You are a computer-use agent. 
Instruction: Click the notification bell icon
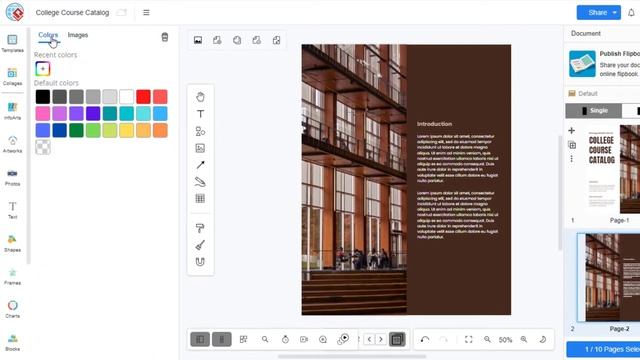coord(631,13)
